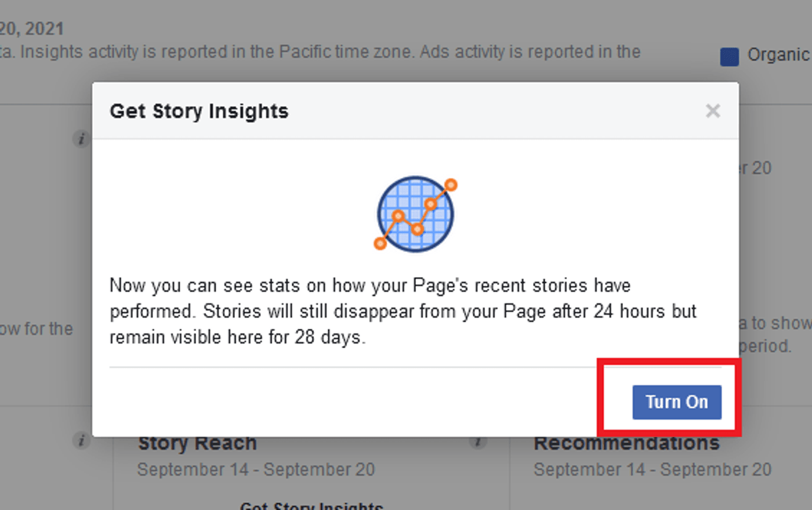Viewport: 812px width, 510px height.
Task: Click the upper-left info icon beside the dialog
Action: 81,139
